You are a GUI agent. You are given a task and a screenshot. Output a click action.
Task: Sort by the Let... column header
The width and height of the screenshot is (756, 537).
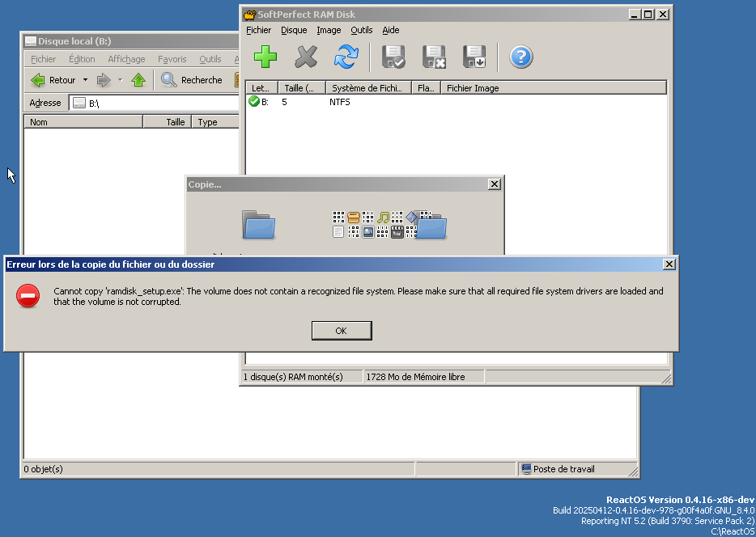tap(261, 87)
